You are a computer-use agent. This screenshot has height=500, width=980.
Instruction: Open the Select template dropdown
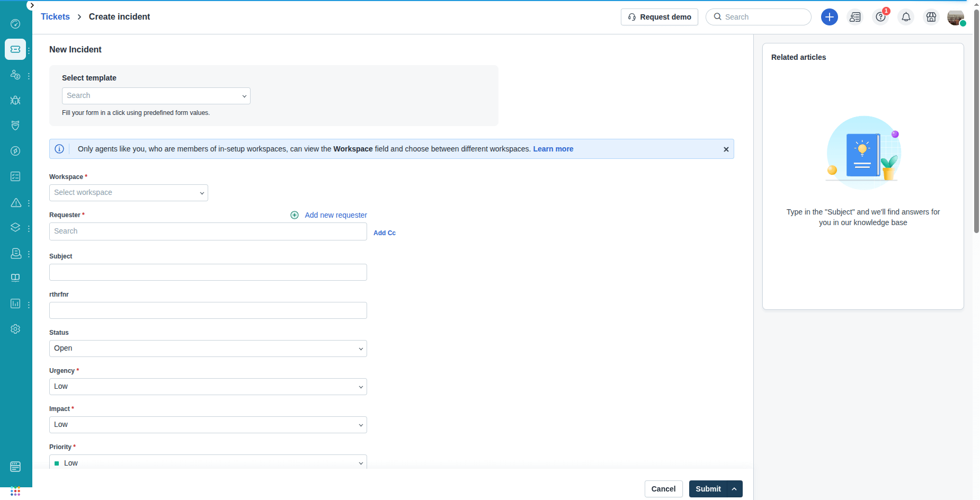click(x=156, y=96)
